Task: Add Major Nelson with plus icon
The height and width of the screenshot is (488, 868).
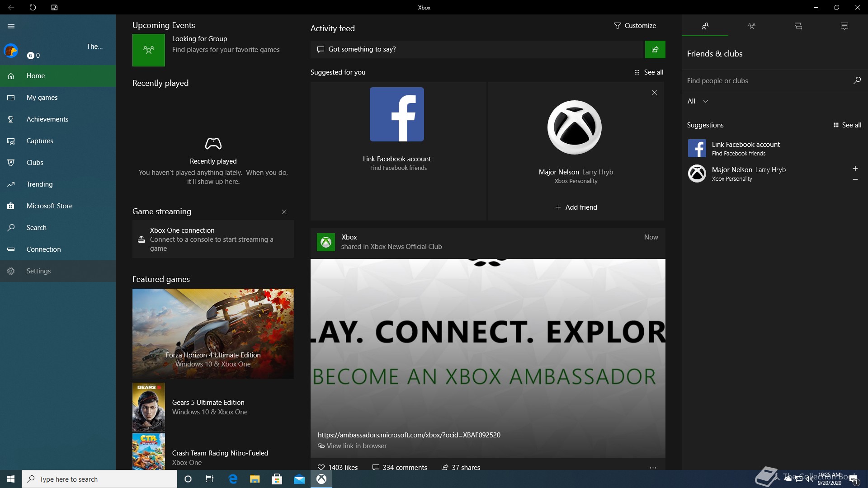Action: (855, 169)
